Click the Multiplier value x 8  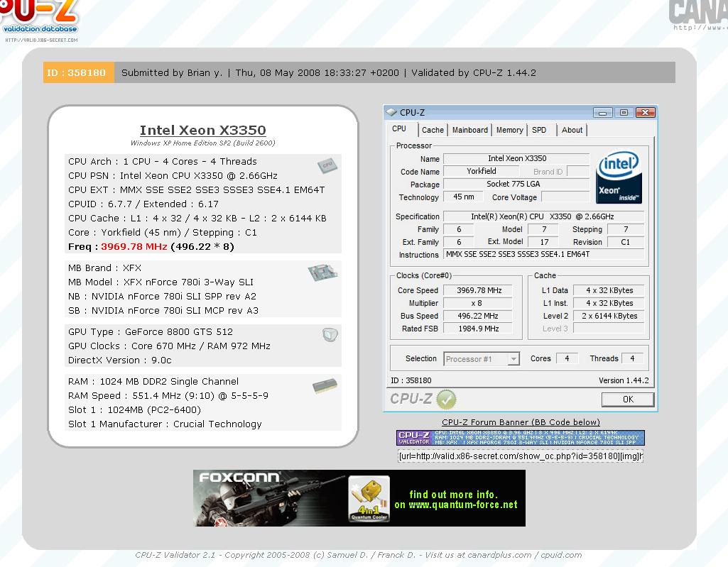click(478, 303)
